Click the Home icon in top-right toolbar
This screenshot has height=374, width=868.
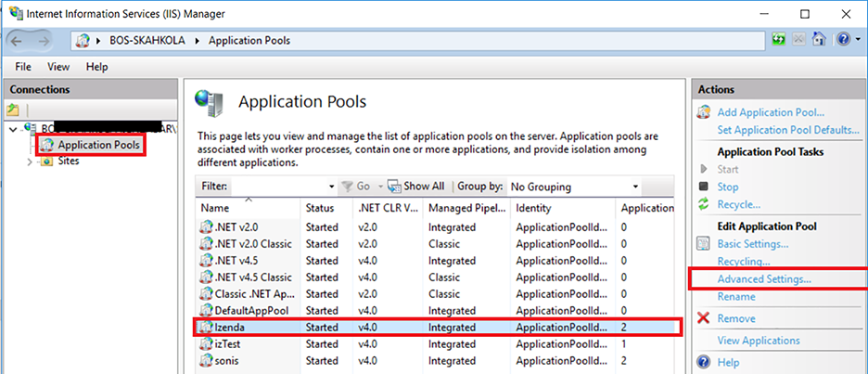tap(819, 40)
